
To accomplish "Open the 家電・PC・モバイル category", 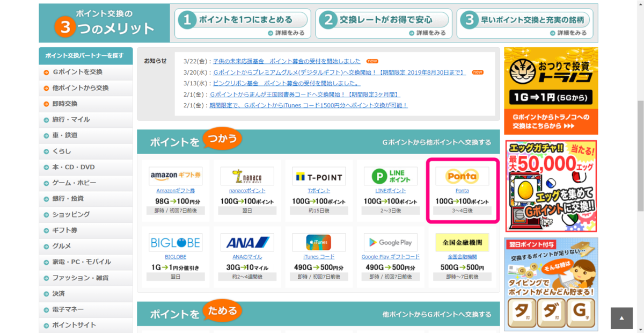I will pos(86,262).
